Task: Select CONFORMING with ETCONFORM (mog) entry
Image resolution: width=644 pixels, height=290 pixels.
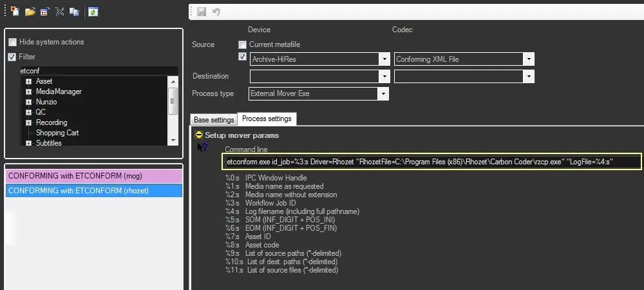Action: (x=94, y=175)
